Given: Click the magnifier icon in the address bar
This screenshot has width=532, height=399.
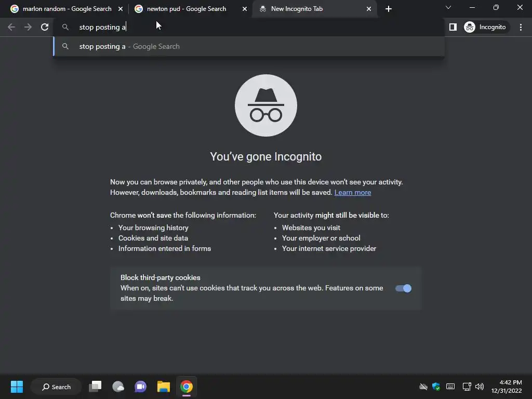Looking at the screenshot, I should (65, 27).
